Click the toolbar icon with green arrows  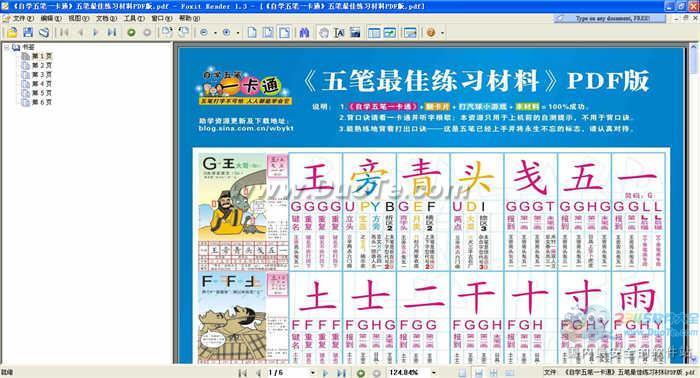tap(390, 32)
